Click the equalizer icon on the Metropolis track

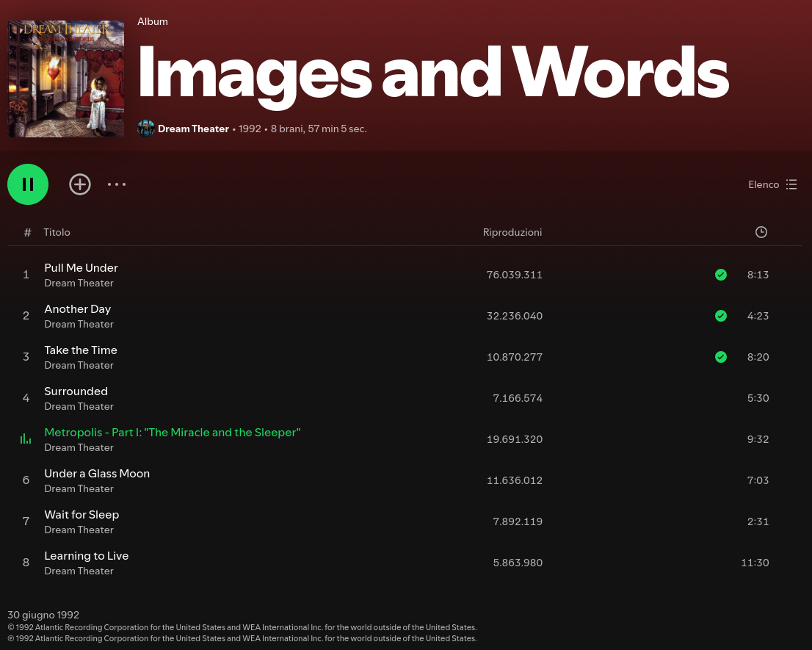point(26,439)
